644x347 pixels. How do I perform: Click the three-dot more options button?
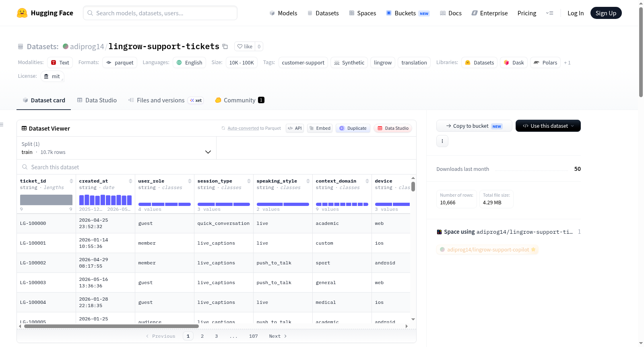[442, 141]
